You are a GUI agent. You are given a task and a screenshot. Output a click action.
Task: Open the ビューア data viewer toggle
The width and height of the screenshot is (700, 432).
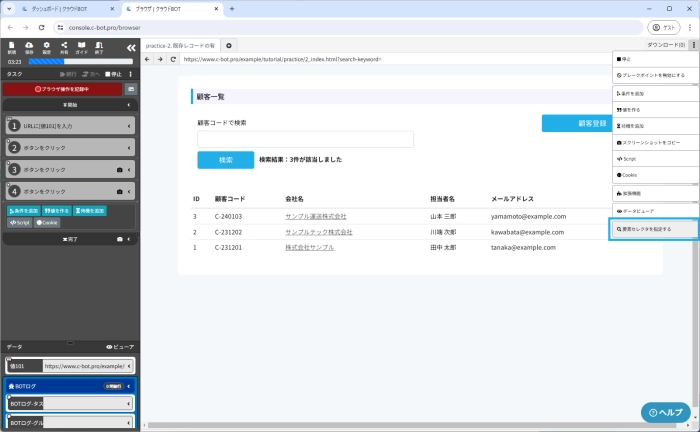click(x=120, y=346)
